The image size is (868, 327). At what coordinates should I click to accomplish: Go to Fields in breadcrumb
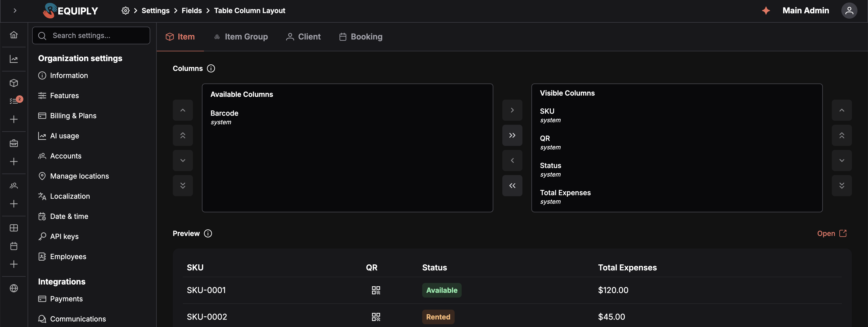tap(191, 11)
